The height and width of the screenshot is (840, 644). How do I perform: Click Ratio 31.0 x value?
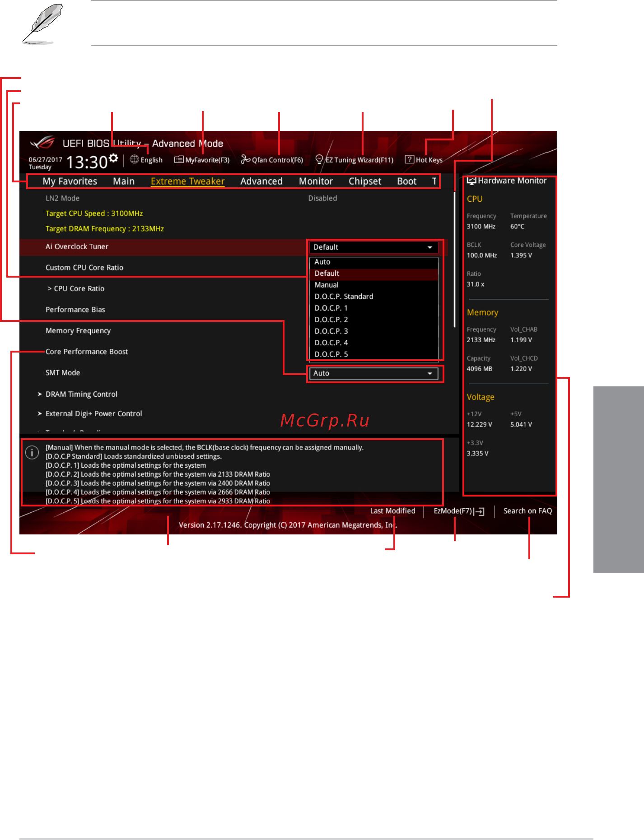[x=476, y=284]
